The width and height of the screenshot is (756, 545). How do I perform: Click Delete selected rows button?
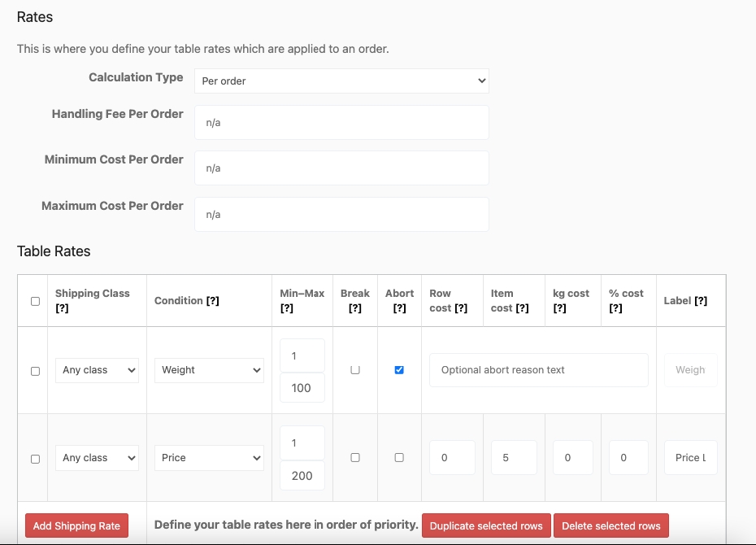coord(611,525)
